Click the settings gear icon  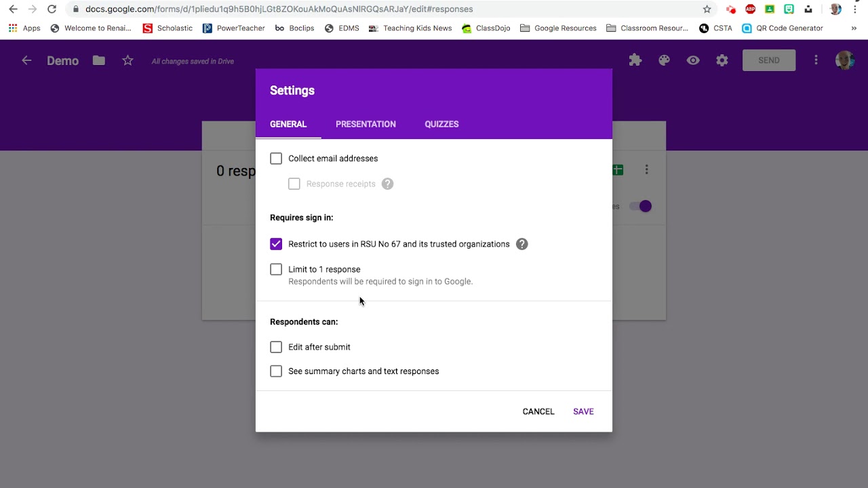722,60
